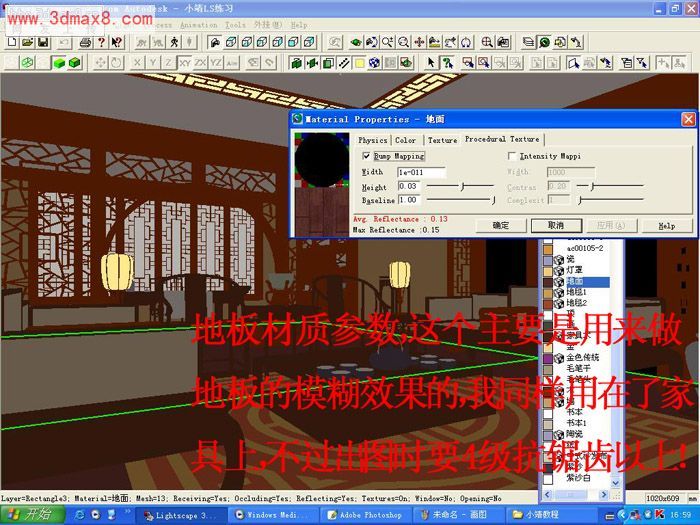Uncheck the Bump Mapping checkbox

click(366, 157)
